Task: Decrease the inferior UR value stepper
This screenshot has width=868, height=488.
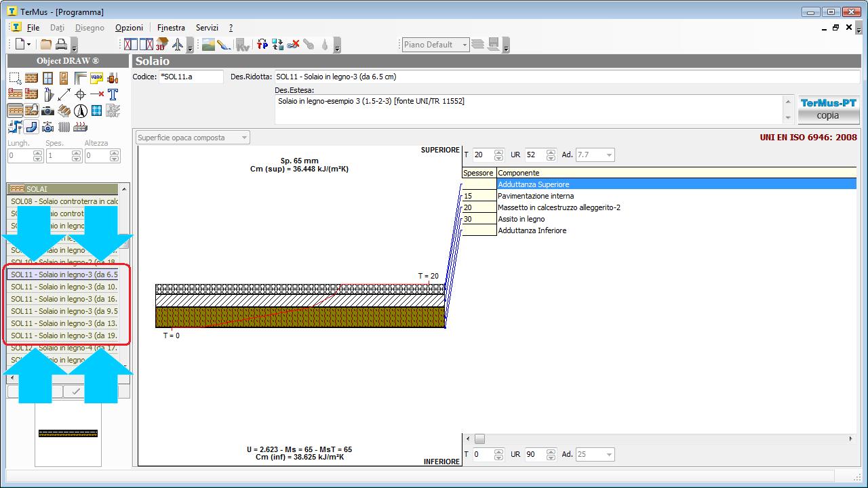Action: 550,457
